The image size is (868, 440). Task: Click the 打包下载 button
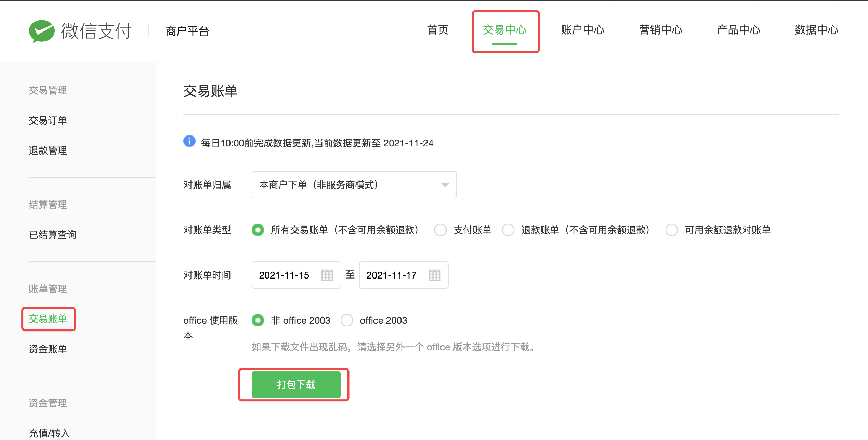[x=296, y=385]
